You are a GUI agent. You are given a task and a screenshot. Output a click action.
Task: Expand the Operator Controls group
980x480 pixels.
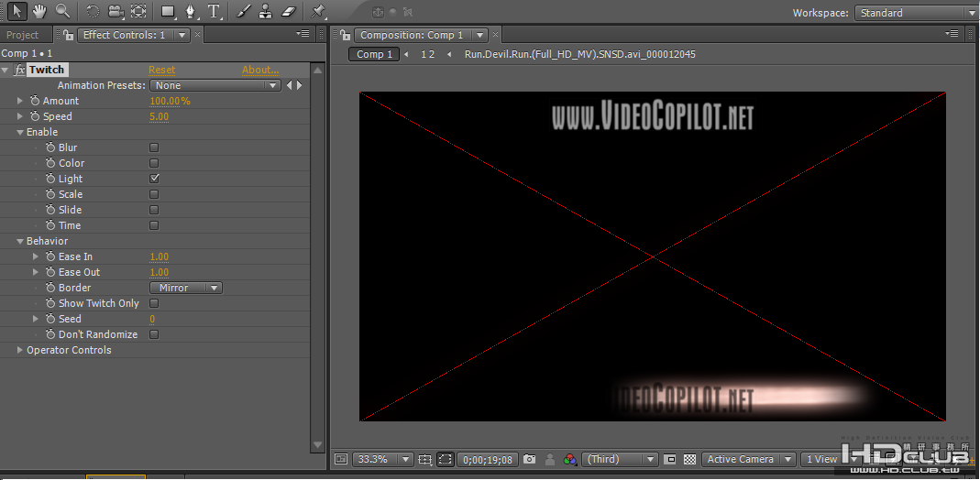point(20,350)
